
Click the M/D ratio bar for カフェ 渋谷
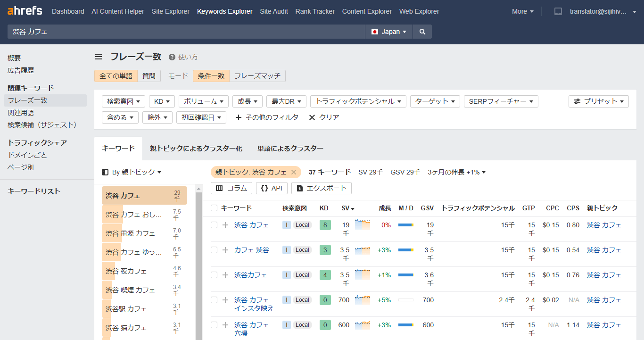(x=405, y=250)
